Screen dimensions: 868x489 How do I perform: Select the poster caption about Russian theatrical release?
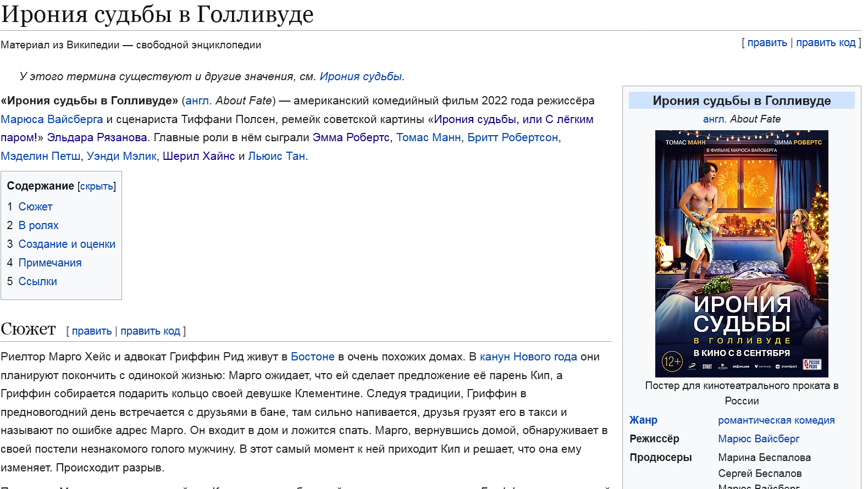point(742,393)
